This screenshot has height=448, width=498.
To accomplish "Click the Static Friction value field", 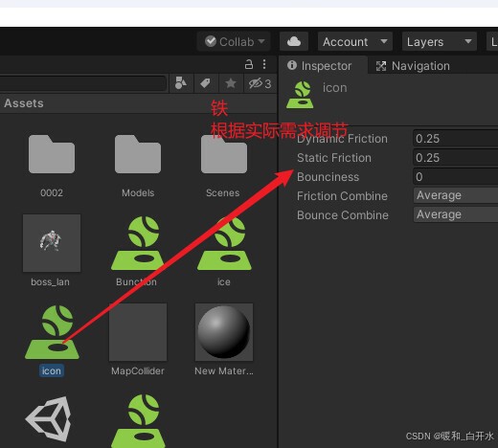I will [456, 158].
